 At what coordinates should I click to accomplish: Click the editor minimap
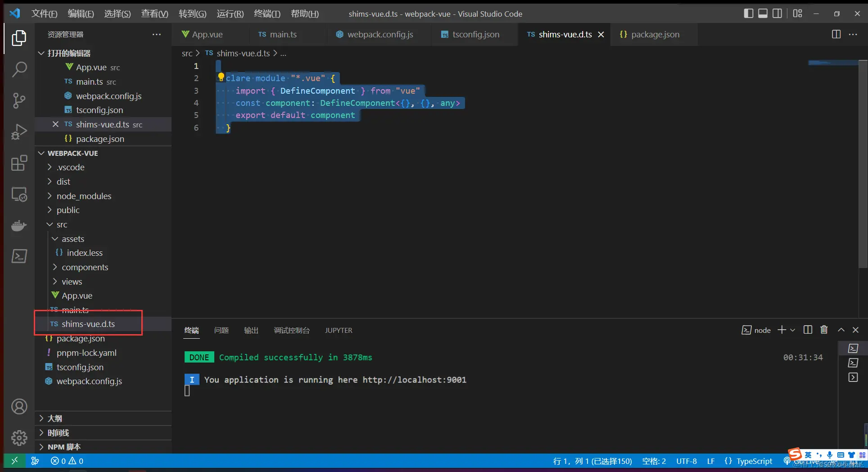[833, 63]
